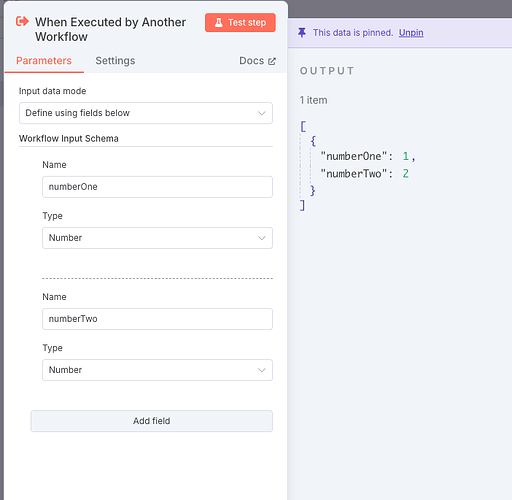Viewport: 512px width, 500px height.
Task: Click the workflow trigger node icon
Action: tap(22, 22)
